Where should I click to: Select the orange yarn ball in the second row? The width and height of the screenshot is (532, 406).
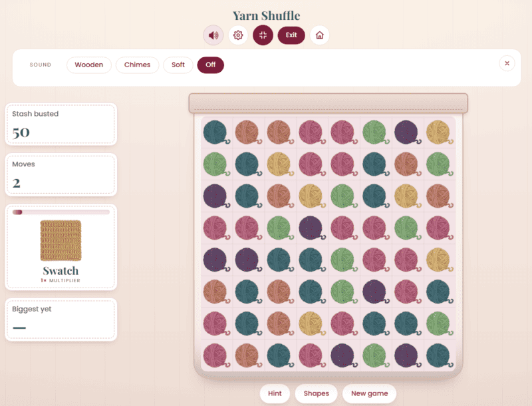tap(408, 164)
